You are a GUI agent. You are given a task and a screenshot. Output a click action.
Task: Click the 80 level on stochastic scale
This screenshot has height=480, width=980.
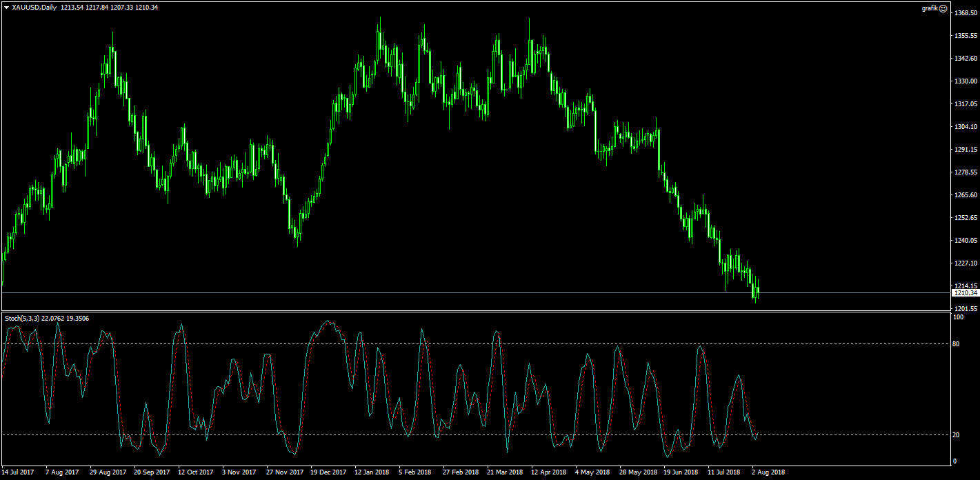pos(957,343)
